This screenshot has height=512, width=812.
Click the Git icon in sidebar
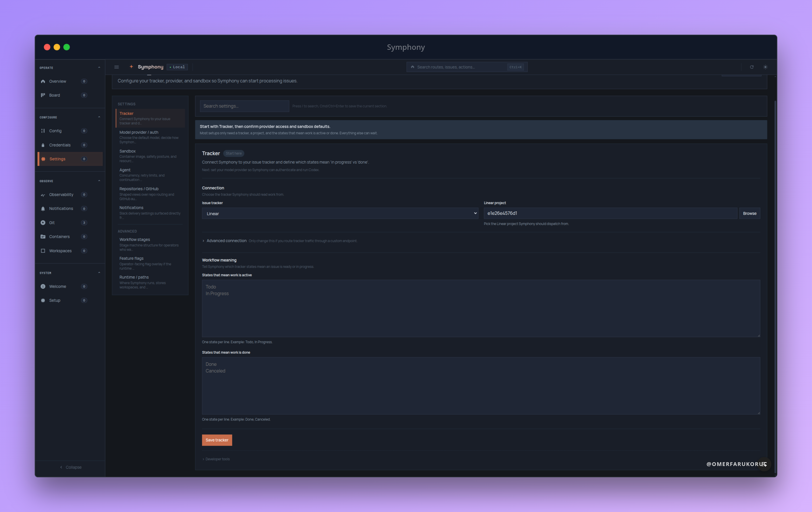click(x=43, y=222)
